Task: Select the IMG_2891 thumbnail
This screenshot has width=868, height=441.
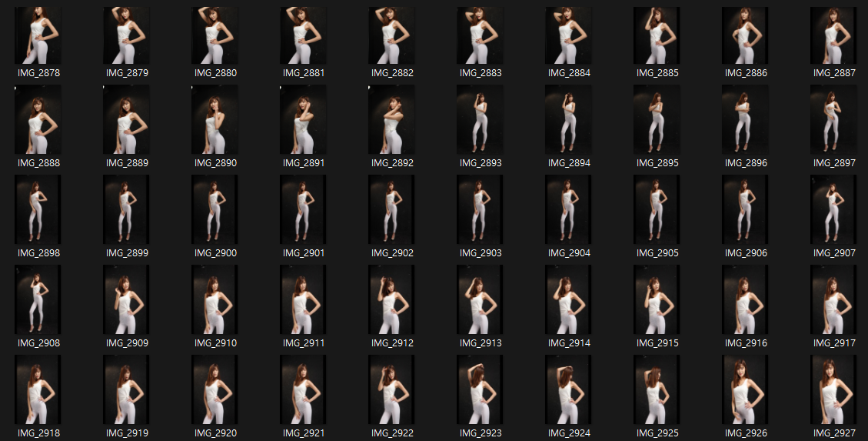Action: coord(304,119)
